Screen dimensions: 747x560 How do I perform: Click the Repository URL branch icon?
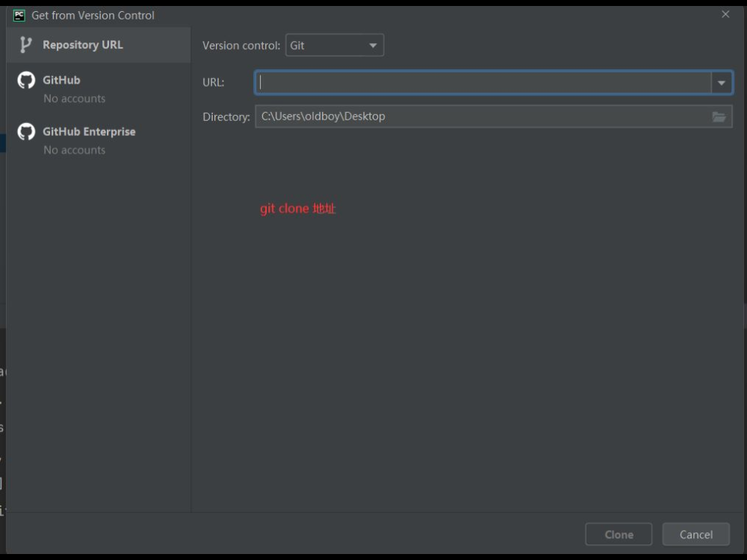[x=25, y=45]
